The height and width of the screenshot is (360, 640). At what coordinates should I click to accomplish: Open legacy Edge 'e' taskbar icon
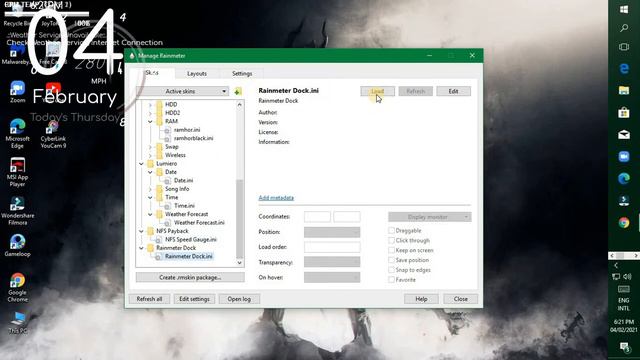624,69
